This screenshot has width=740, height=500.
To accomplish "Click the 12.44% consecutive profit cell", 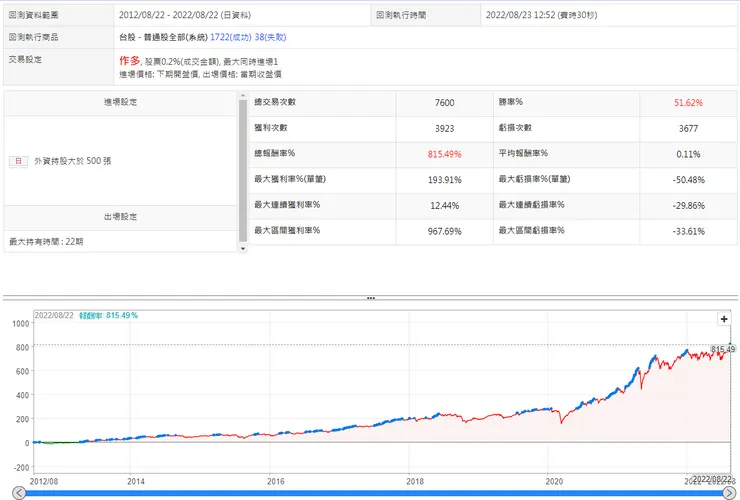I will 444,206.
